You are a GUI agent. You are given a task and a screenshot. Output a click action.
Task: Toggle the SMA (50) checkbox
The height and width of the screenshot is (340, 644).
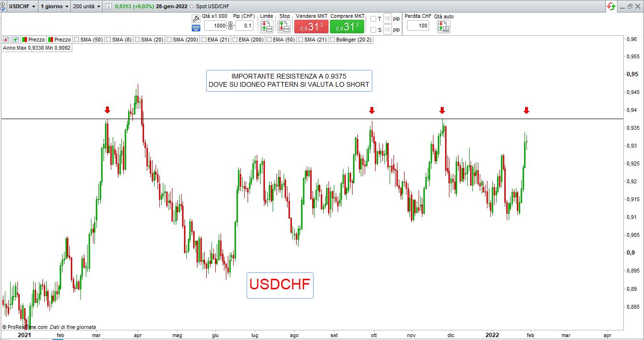[x=77, y=40]
